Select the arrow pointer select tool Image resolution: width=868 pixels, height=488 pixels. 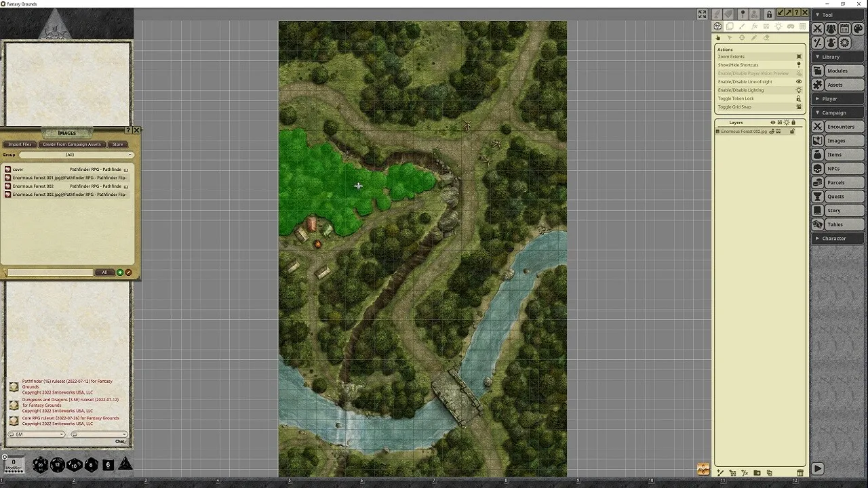pyautogui.click(x=730, y=38)
